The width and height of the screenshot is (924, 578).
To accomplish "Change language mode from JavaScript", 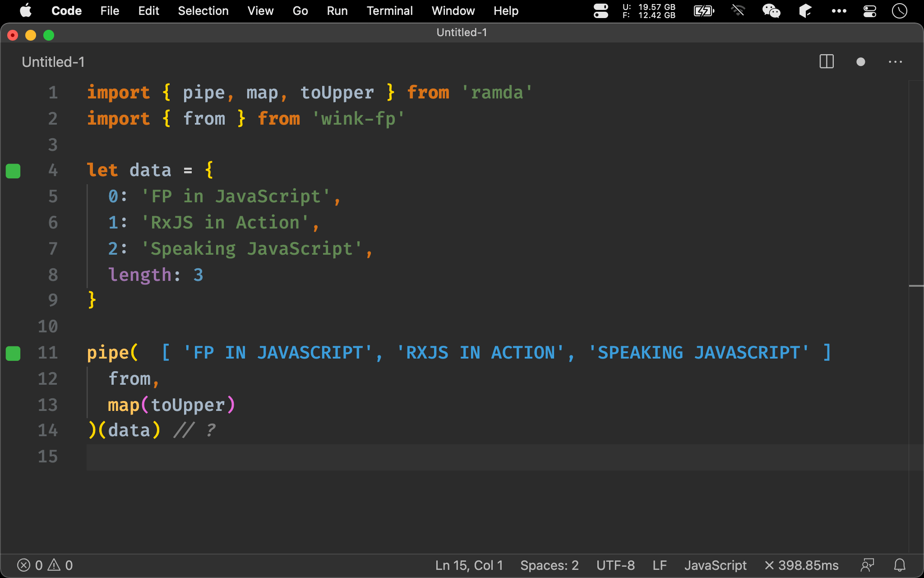I will (715, 565).
